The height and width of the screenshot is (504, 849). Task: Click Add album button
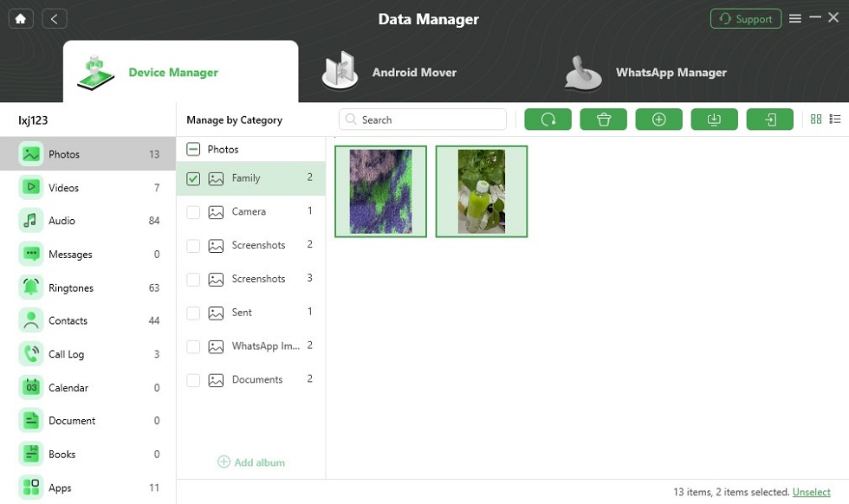(x=251, y=462)
